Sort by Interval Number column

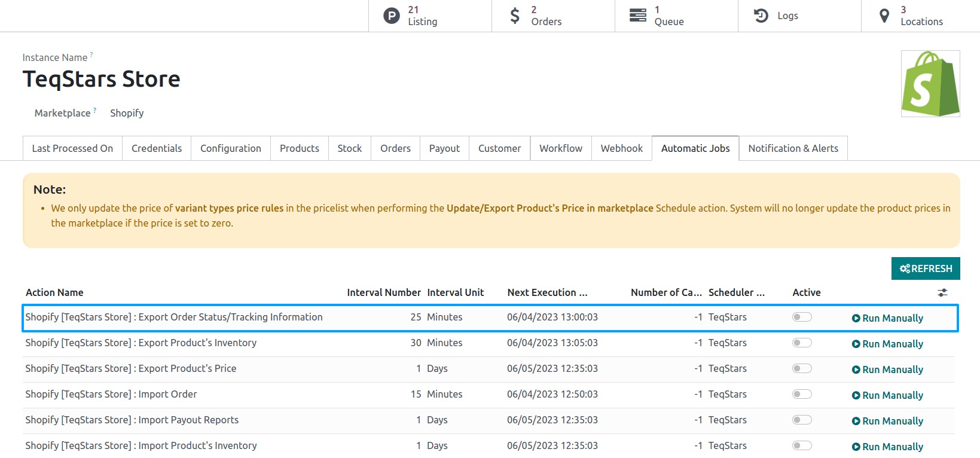pos(384,292)
